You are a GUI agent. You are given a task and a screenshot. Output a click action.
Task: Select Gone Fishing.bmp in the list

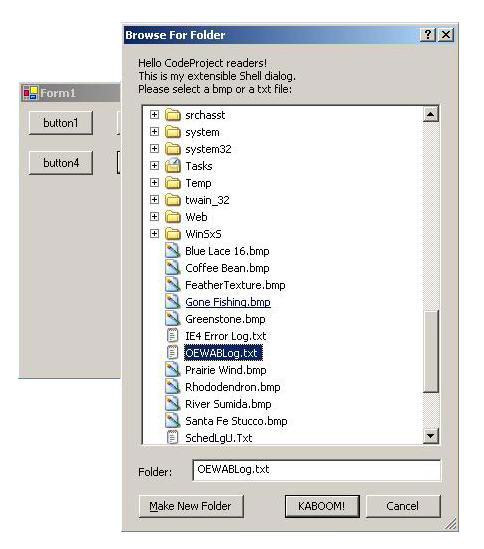pos(228,302)
